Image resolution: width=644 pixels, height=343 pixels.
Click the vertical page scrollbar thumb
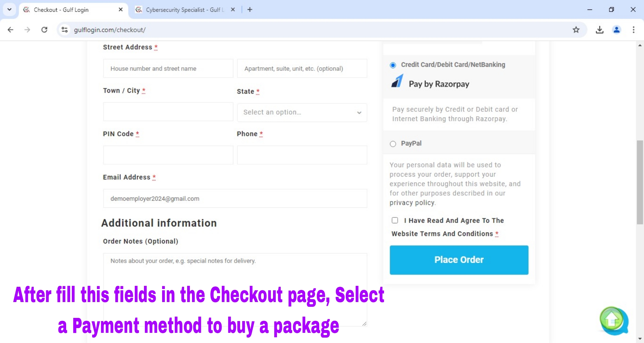point(640,182)
